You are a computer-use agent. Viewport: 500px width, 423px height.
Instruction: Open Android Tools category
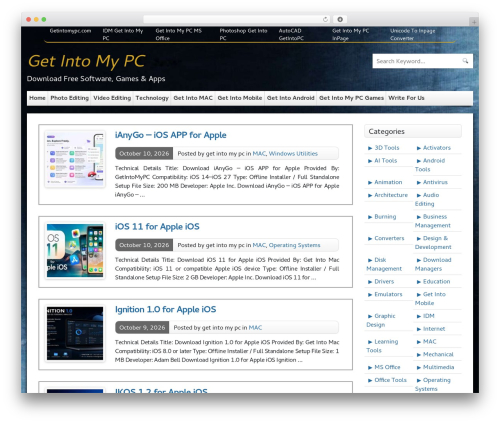point(430,165)
